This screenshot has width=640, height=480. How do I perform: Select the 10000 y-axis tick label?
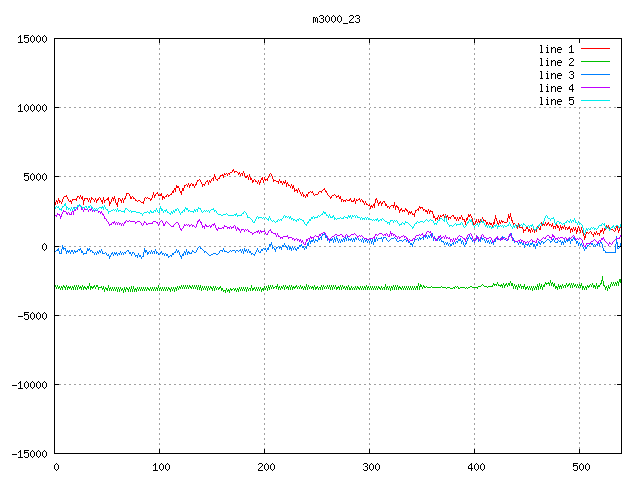(x=31, y=108)
